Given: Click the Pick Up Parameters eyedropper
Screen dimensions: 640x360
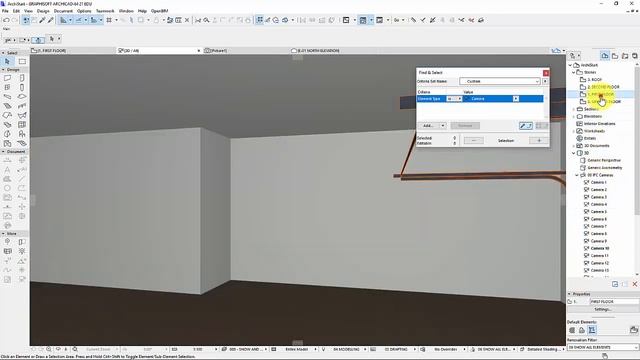Looking at the screenshot, I should [42, 20].
